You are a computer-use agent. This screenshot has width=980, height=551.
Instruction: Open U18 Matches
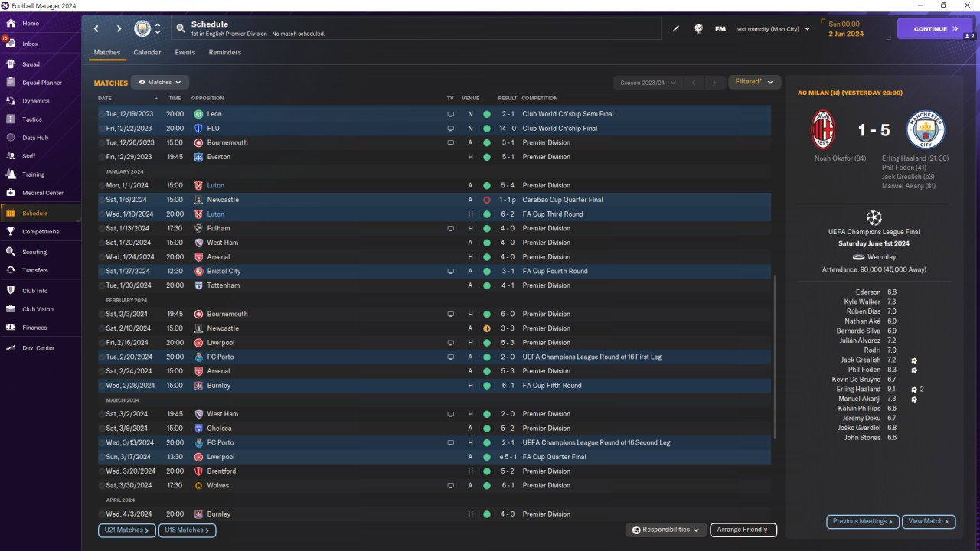[188, 530]
